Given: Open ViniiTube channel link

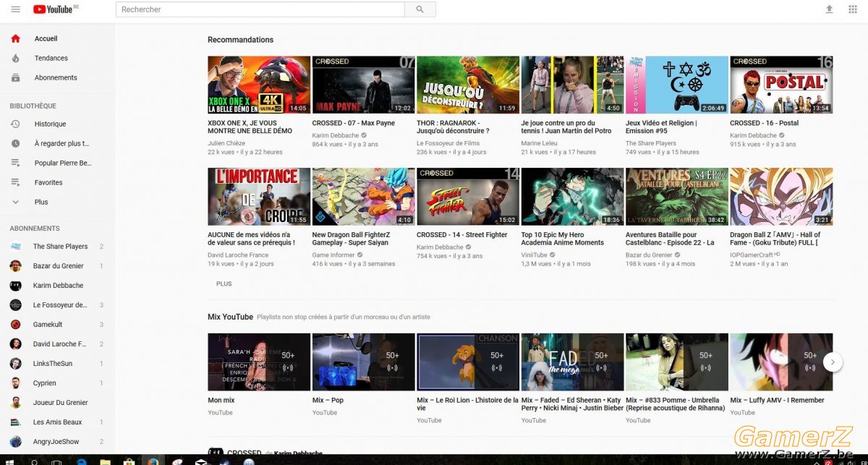Looking at the screenshot, I should (534, 255).
